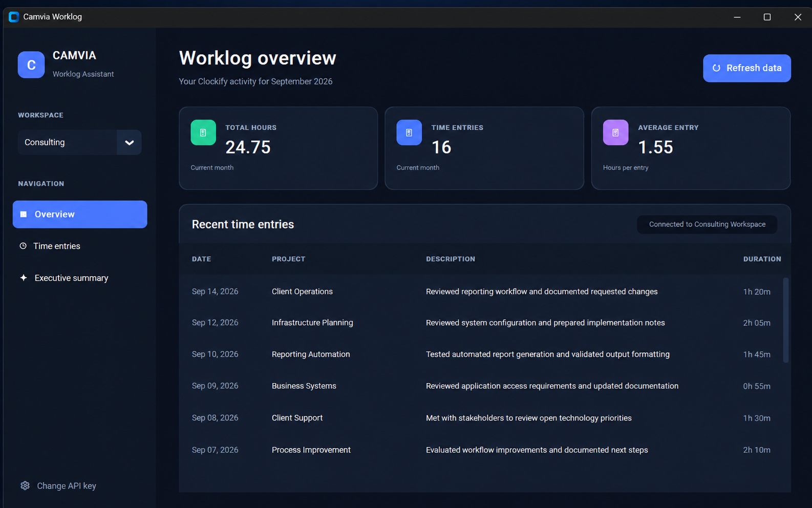Select the Reporting Automation project cell
The image size is (812, 508).
pos(311,354)
